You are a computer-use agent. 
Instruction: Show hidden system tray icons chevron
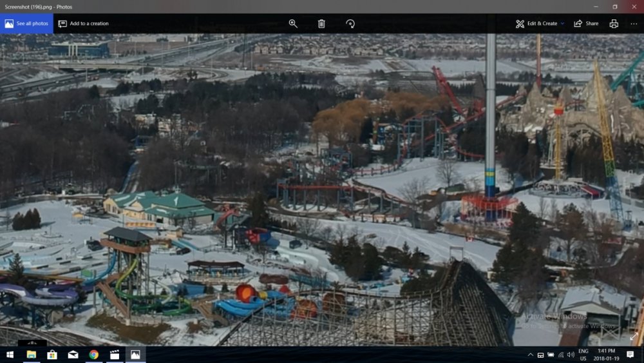(x=531, y=355)
